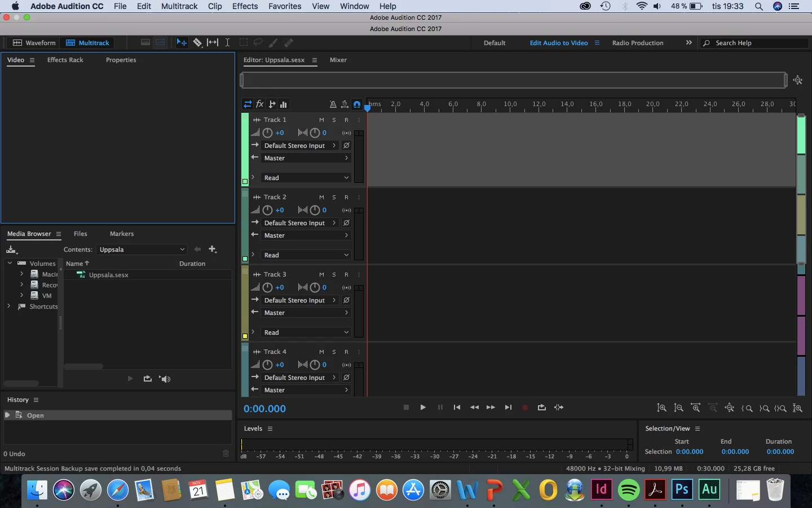
Task: Open Track 3 Read automation dropdown
Action: pos(306,332)
